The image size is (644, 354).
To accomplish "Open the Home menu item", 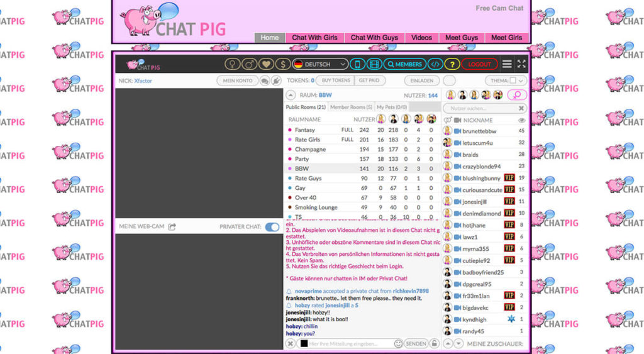I will click(x=269, y=37).
